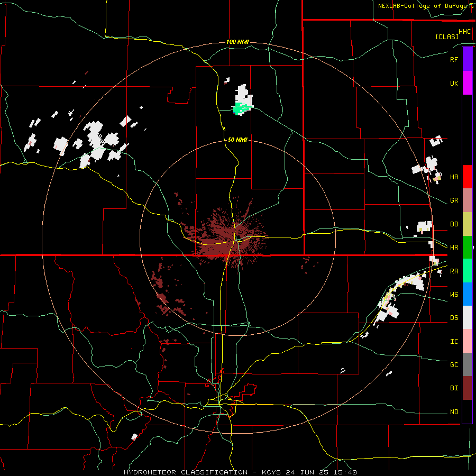Click the HA legend label

[454, 177]
